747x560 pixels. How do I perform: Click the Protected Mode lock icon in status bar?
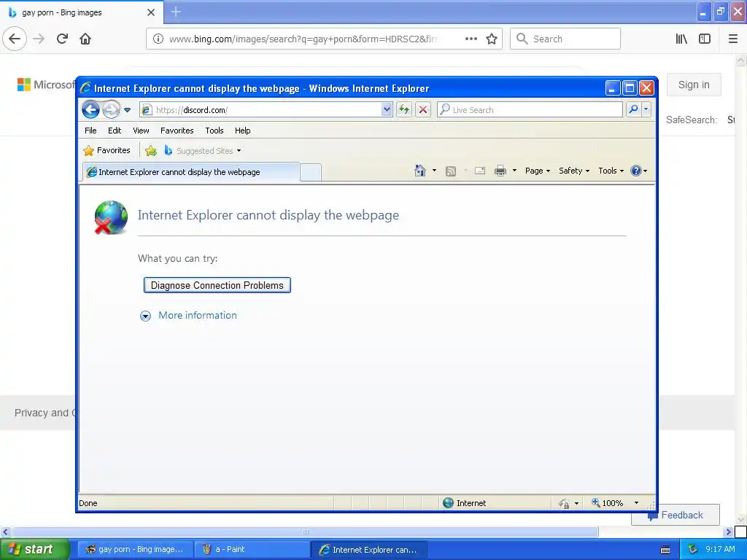[565, 503]
